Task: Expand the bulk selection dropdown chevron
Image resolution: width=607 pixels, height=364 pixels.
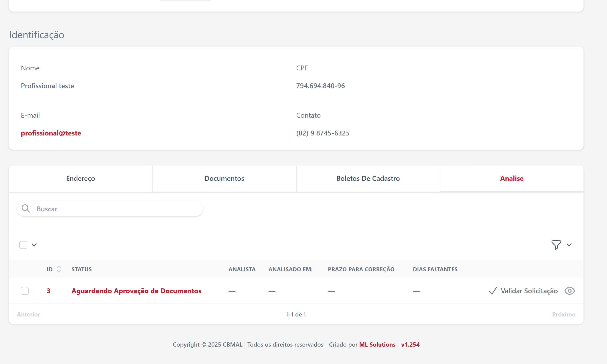Action: [34, 245]
